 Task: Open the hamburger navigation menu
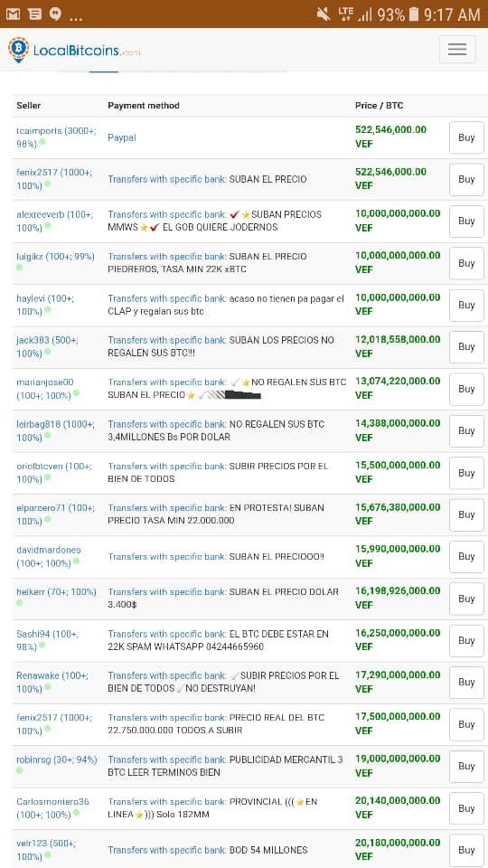457,49
